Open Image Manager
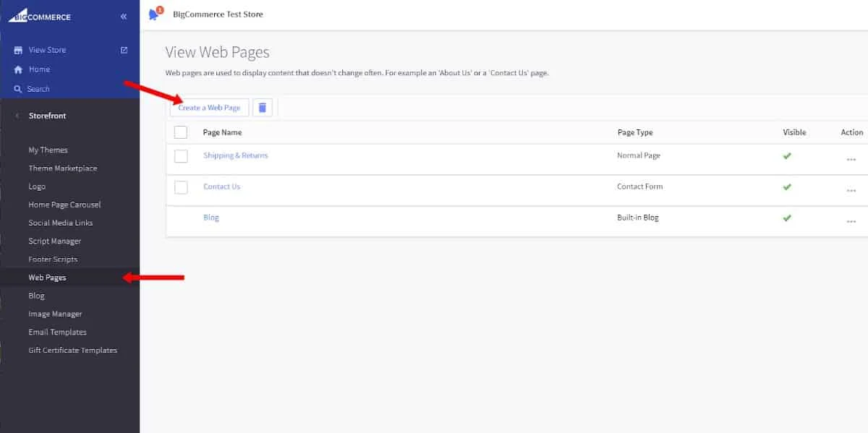 [x=55, y=314]
